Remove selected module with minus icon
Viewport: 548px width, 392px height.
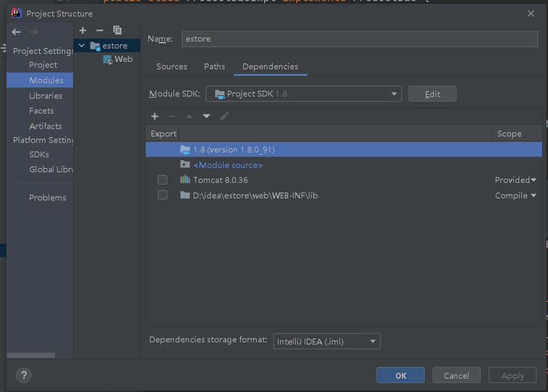[100, 31]
